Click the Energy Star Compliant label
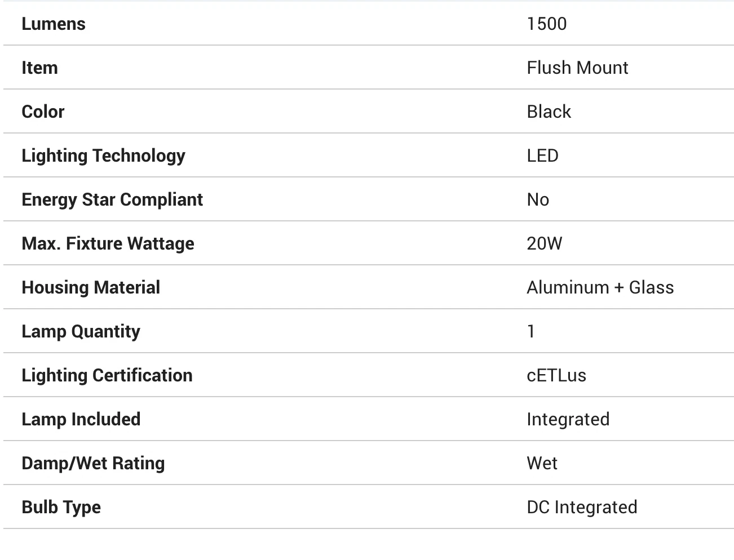 tap(112, 199)
